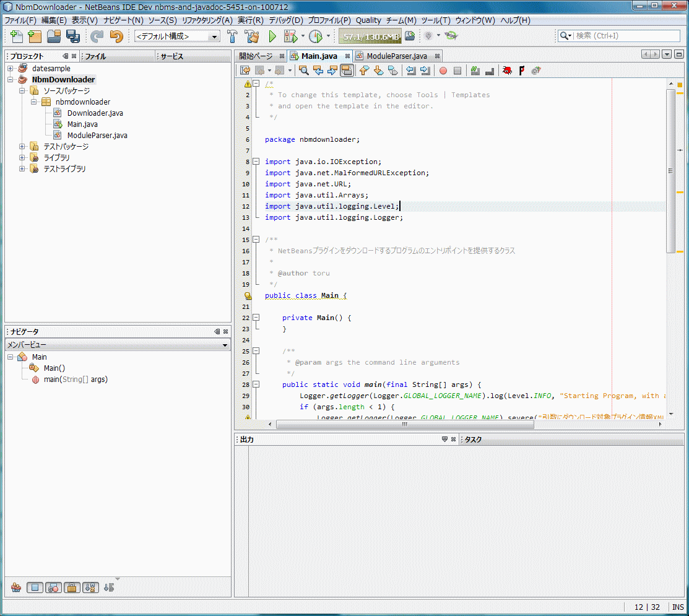
Task: Toggle alphabetical A-Z sort in Navigator
Action: pos(90,588)
